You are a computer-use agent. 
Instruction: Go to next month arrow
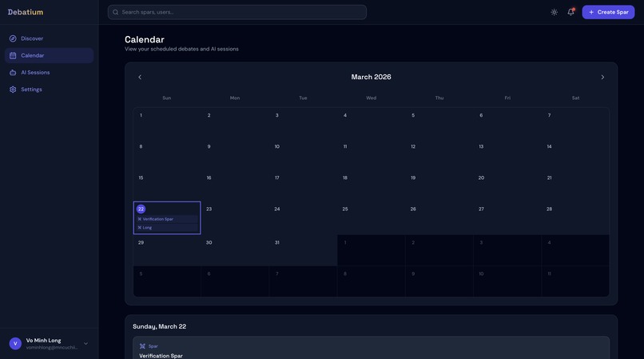[602, 77]
